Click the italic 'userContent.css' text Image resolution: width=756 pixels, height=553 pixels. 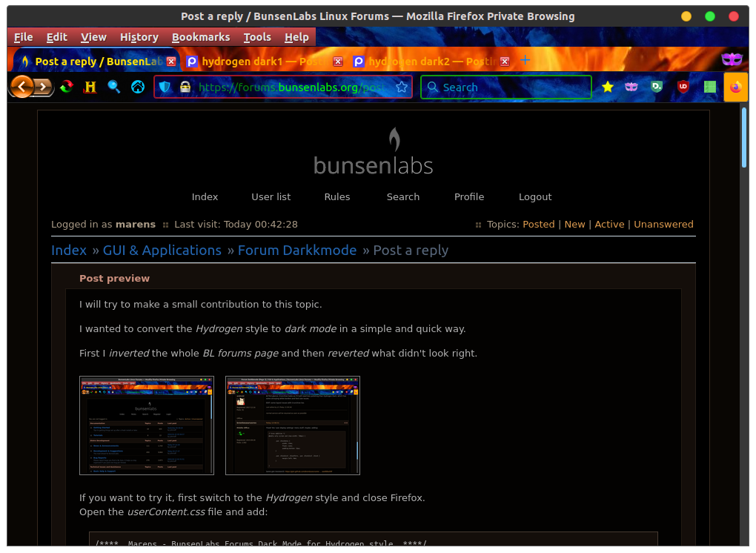(x=166, y=511)
